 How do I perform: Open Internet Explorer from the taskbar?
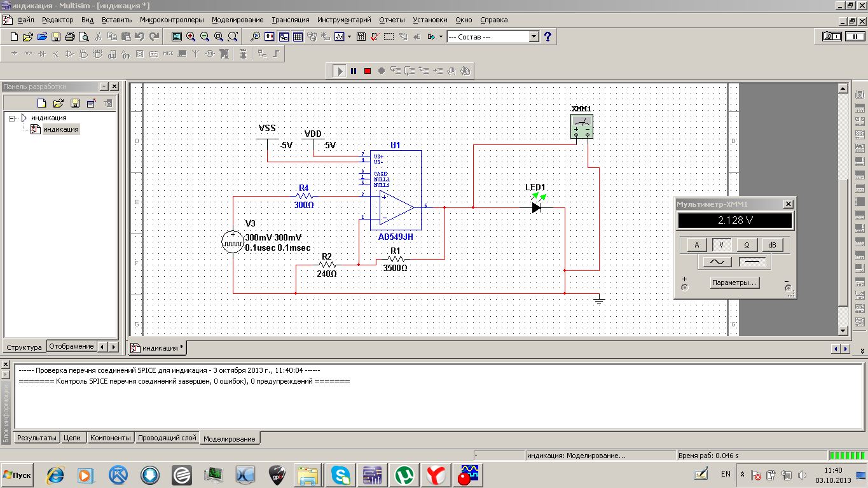coord(55,475)
